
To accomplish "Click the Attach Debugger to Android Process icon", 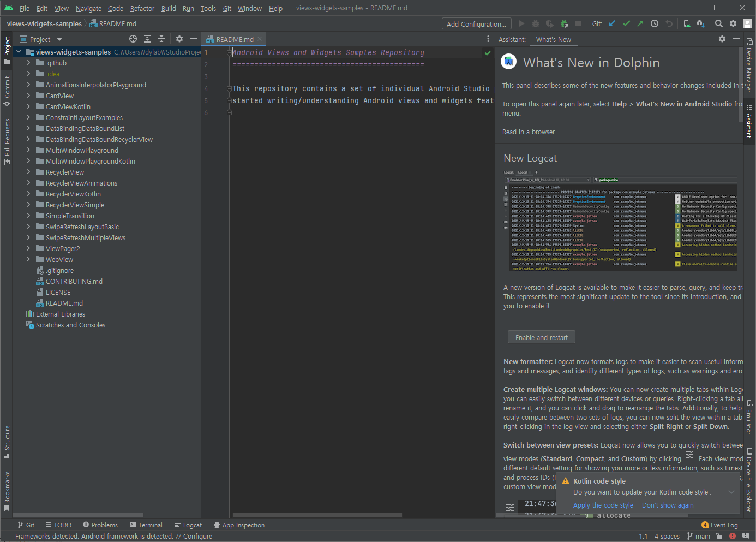I will point(564,23).
